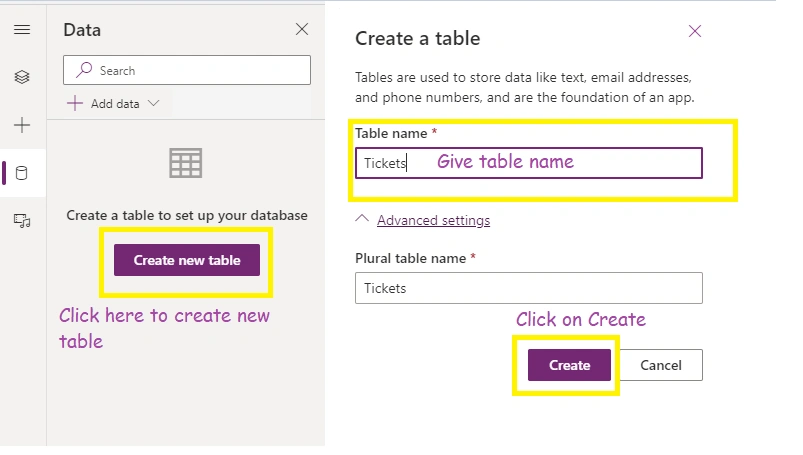
Task: Select the Data cylinder icon in sidebar
Action: 22,173
